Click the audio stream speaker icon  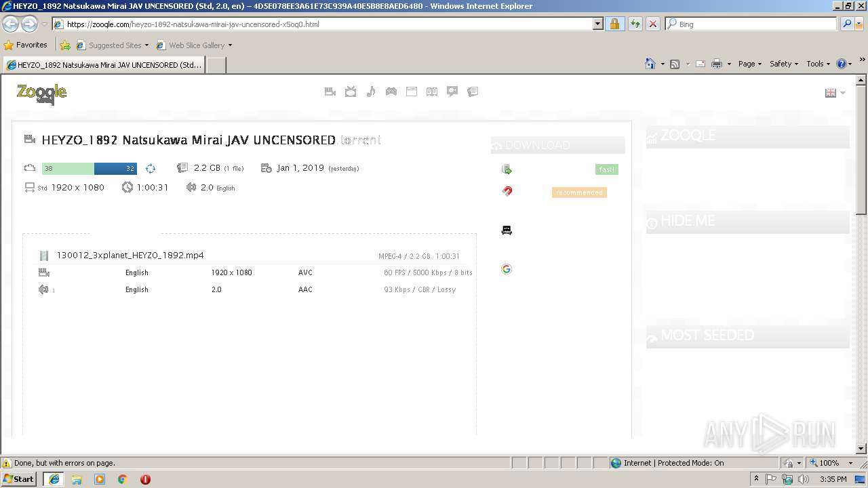pyautogui.click(x=43, y=289)
